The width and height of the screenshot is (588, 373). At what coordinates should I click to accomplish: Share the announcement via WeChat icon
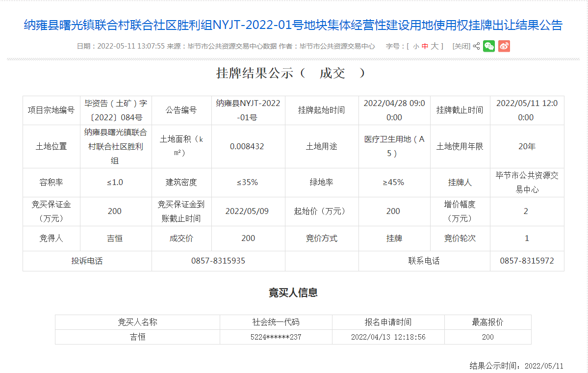pos(489,46)
